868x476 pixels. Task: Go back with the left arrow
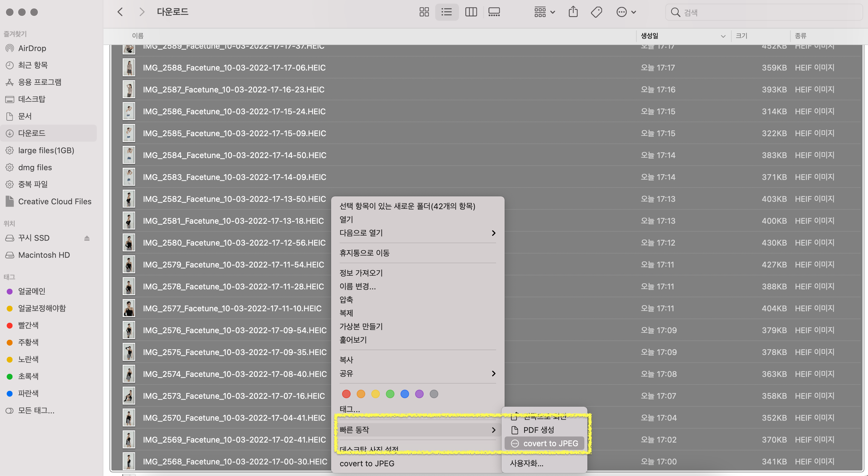pyautogui.click(x=120, y=12)
